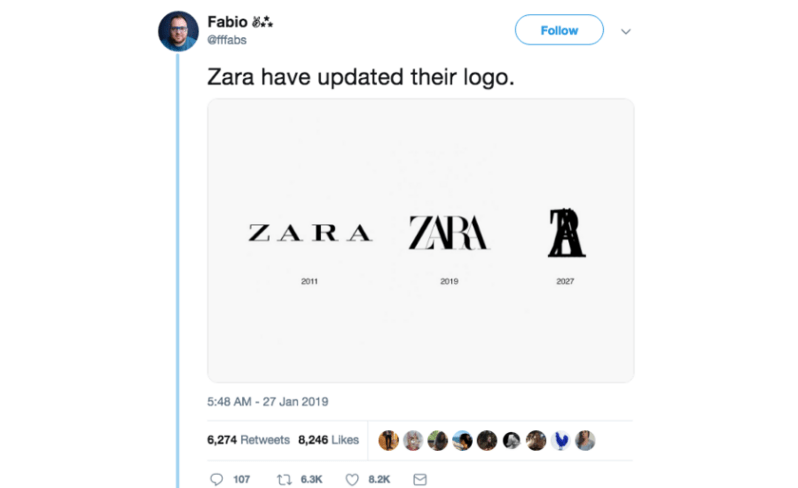Expand the tweet options chevron
This screenshot has height=488, width=798.
pos(626,32)
